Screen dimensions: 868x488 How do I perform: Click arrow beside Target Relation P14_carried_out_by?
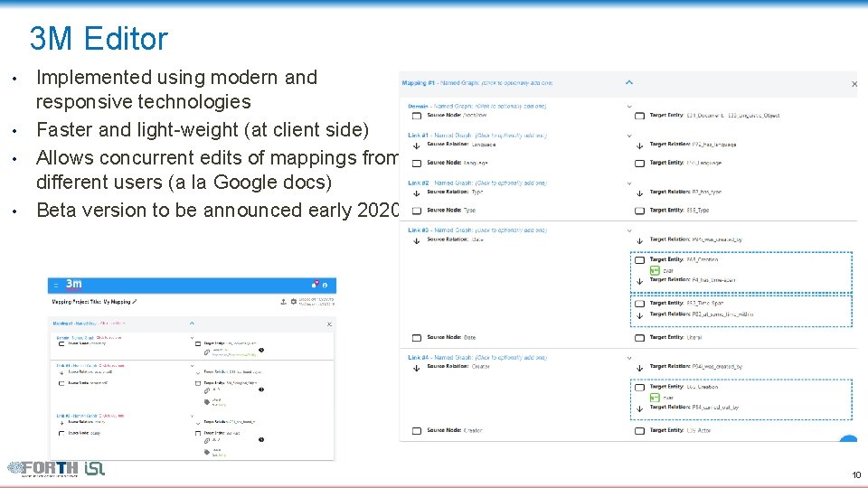click(x=639, y=408)
